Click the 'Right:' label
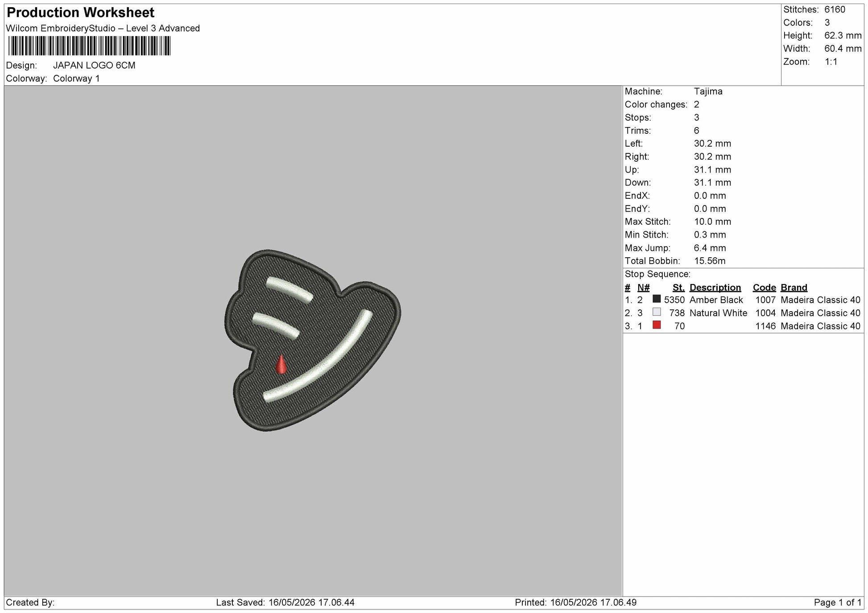Viewport: 868px width, 613px height. coord(637,156)
